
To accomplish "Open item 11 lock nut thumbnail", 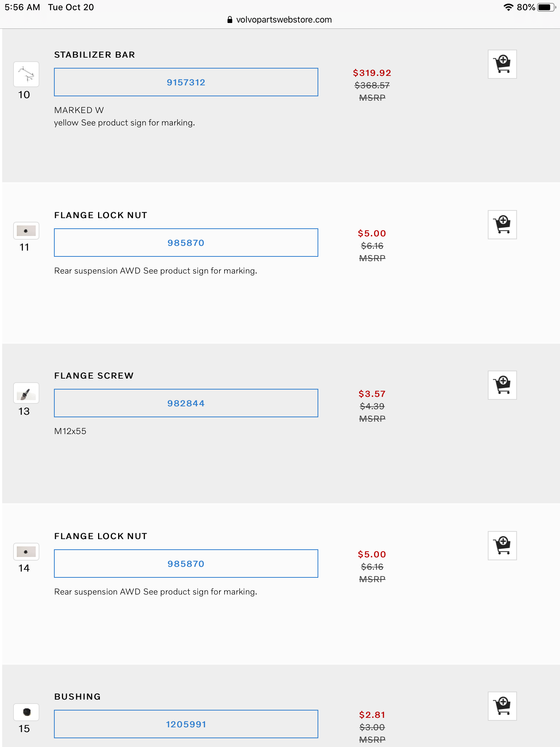I will (x=26, y=231).
